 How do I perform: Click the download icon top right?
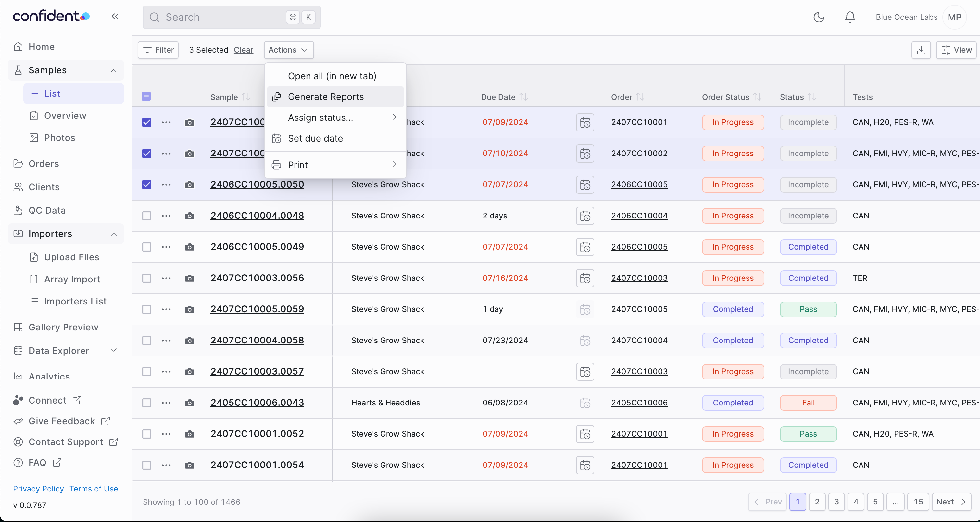921,50
